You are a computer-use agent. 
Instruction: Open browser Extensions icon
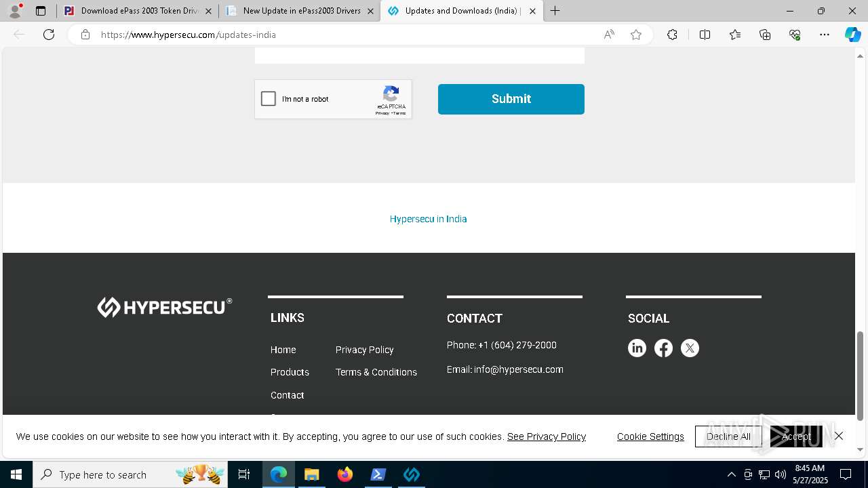tap(672, 35)
